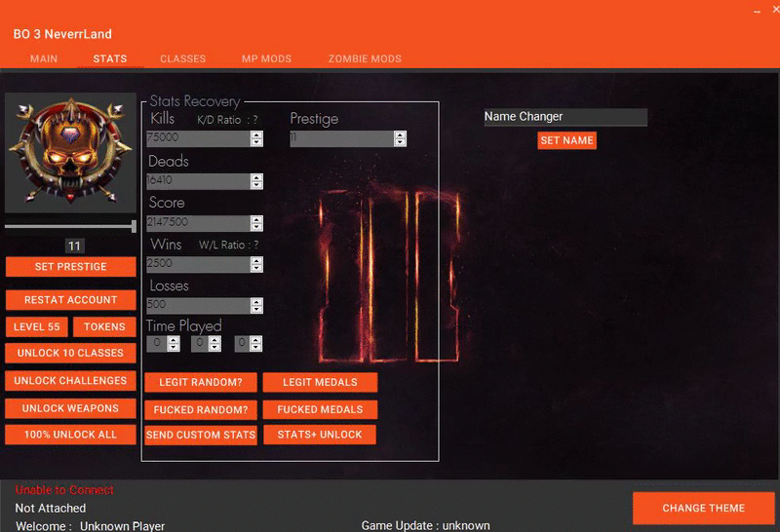Image resolution: width=780 pixels, height=532 pixels.
Task: Click STATS+ UNLOCK button
Action: point(320,435)
